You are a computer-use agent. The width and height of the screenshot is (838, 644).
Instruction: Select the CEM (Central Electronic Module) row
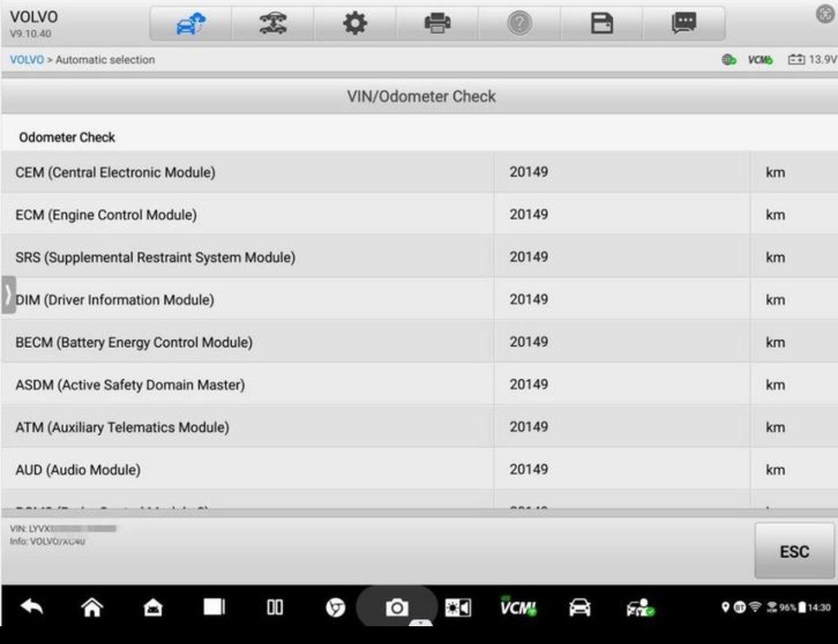[419, 172]
